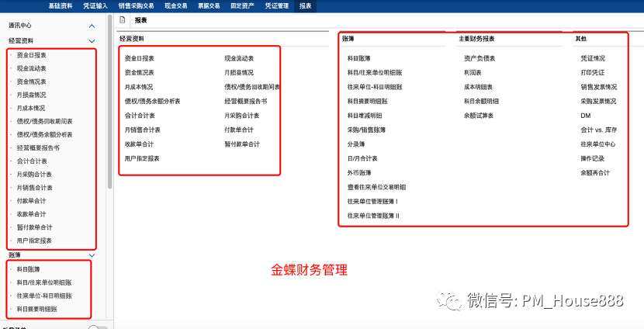
Task: Open 操作记录 in the 其他 column
Action: pyautogui.click(x=593, y=158)
